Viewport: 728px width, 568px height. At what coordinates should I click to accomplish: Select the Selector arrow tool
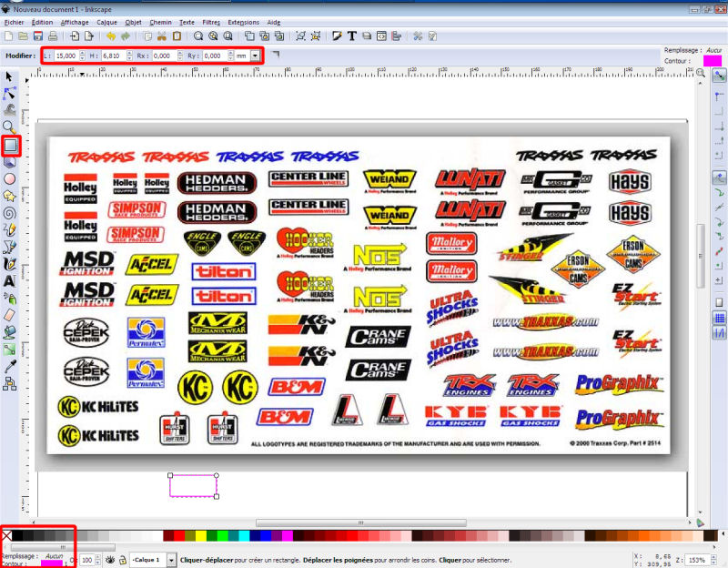(9, 76)
